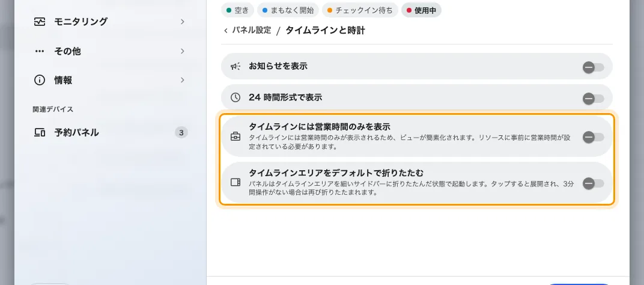Expand the その他 chevron arrow
The height and width of the screenshot is (285, 644).
(x=183, y=51)
